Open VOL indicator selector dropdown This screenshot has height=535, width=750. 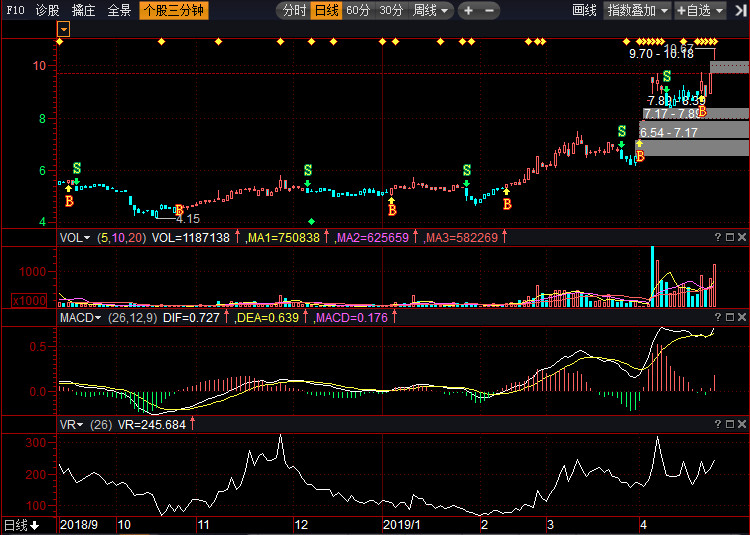[x=75, y=238]
